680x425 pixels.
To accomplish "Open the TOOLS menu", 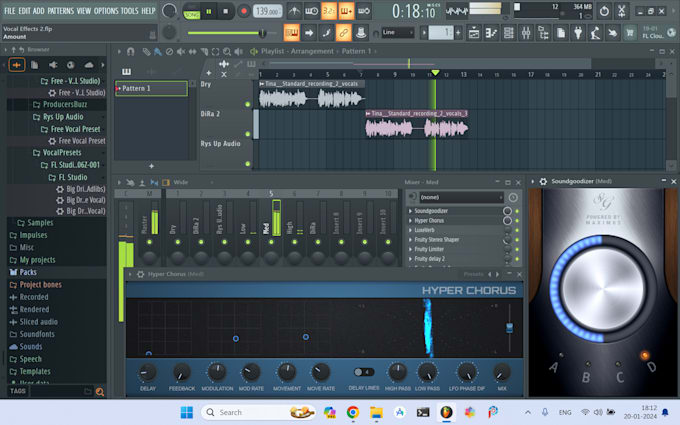I will coord(130,11).
